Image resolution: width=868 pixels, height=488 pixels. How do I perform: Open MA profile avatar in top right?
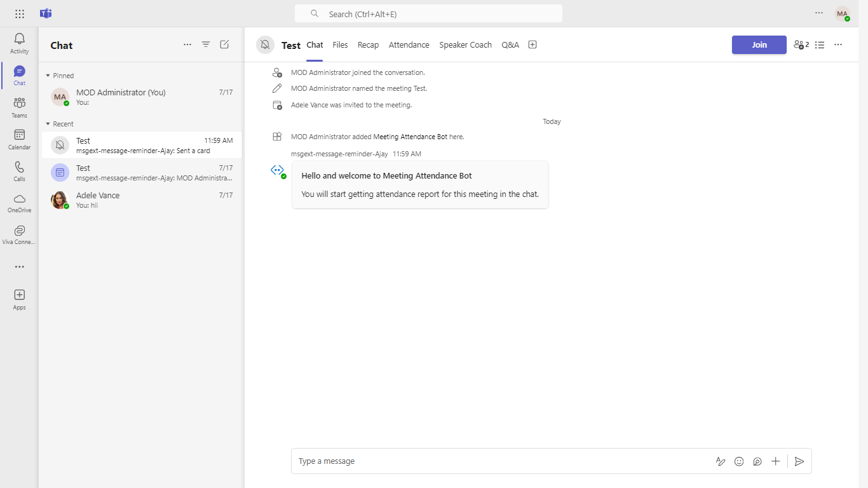point(842,13)
